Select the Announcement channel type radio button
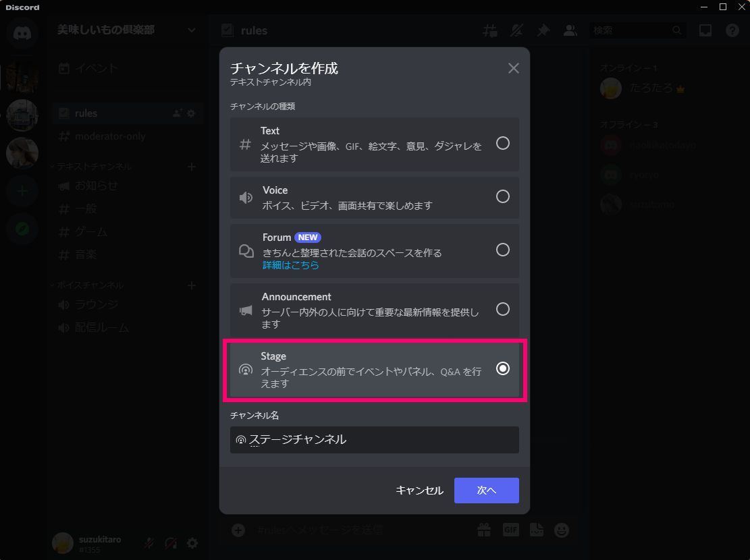 (503, 309)
